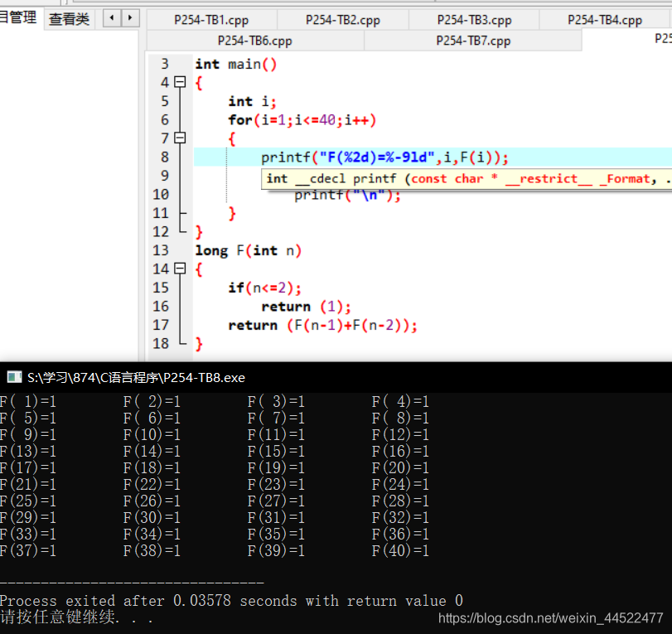Click the 请按任意键继续 prompt line
Image resolution: width=672 pixels, height=634 pixels.
(x=76, y=617)
